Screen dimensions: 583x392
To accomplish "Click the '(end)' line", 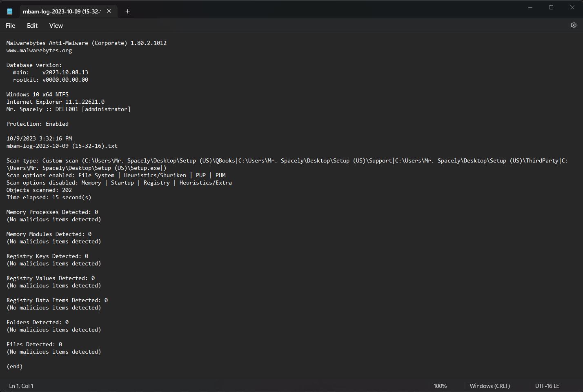I will point(15,366).
